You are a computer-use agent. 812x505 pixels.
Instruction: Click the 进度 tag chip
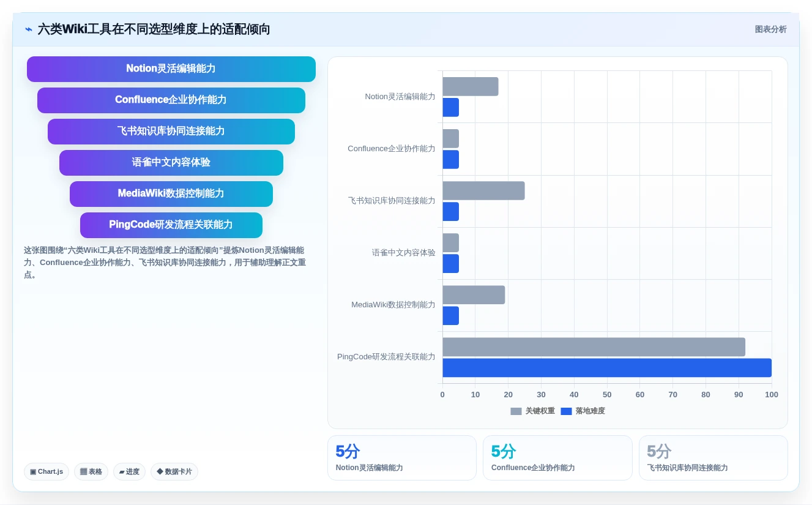pyautogui.click(x=129, y=471)
